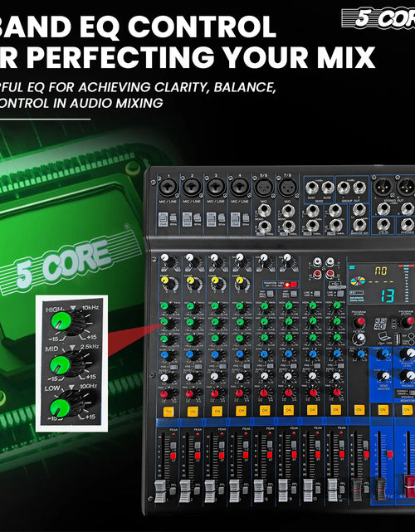Screen dimensions: 415x532
Task: Toggle channel 1 red ST assign button
Action: click(173, 456)
